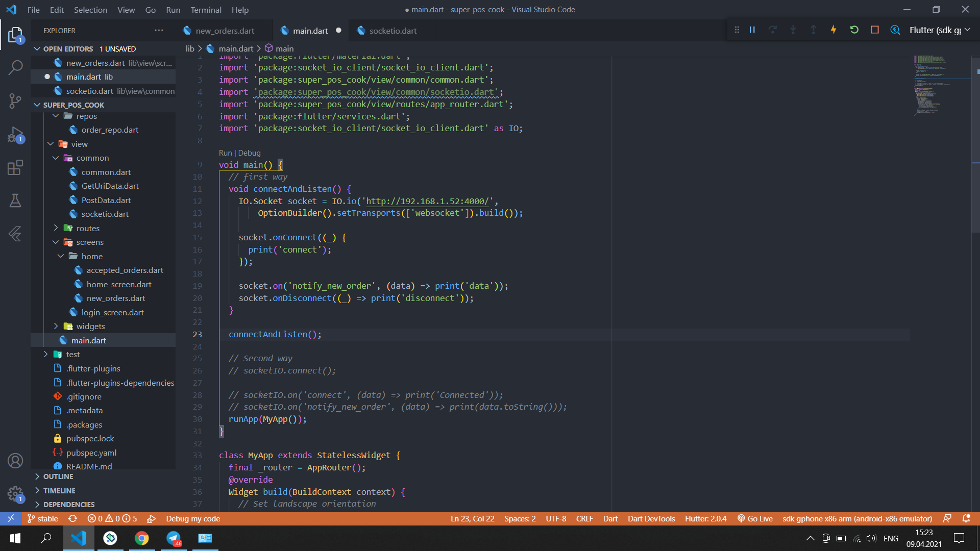The image size is (980, 551).
Task: Switch to the new_orders.dart tab
Action: pos(225,31)
